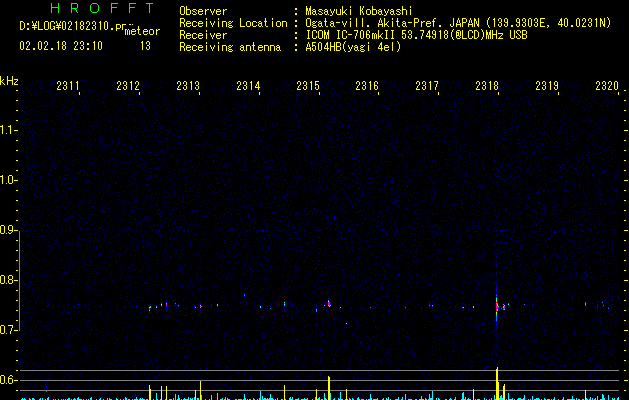This screenshot has height=400, width=629.
Task: Click the grey frequency range bar on left axis
Action: point(19,280)
